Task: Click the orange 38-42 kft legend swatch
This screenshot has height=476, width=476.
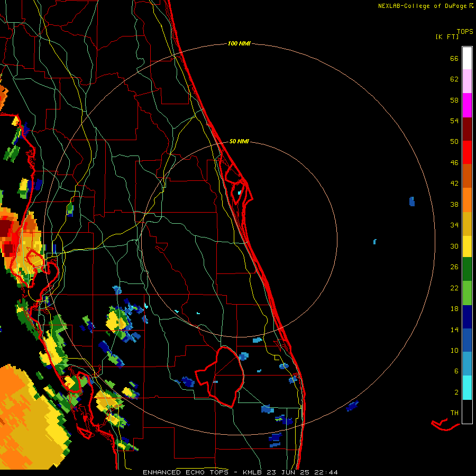Action: (x=467, y=200)
